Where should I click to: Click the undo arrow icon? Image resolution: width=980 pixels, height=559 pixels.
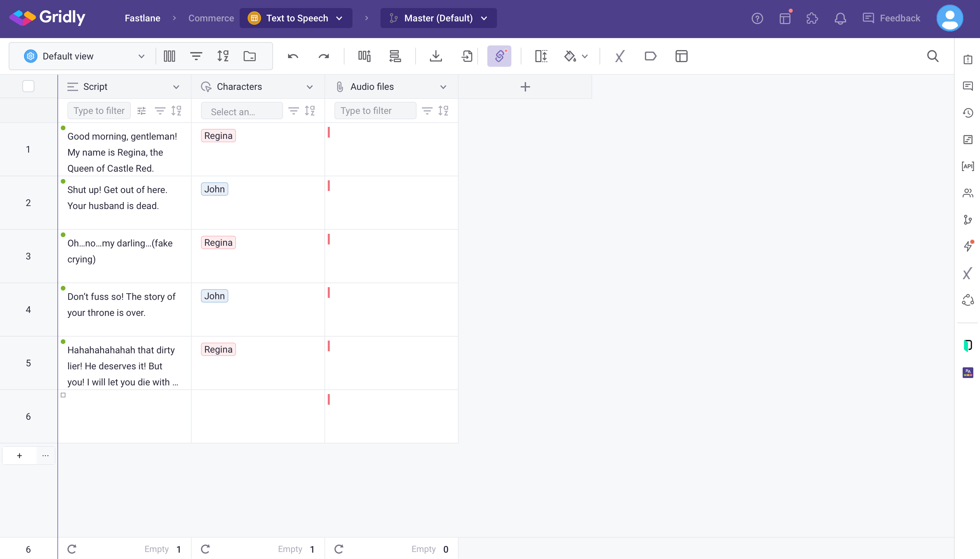(x=293, y=56)
